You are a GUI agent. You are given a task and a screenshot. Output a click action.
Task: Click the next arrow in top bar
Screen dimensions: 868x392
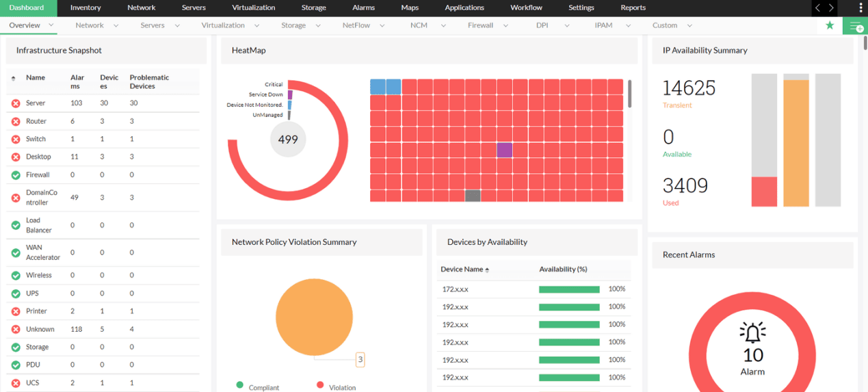pos(832,8)
